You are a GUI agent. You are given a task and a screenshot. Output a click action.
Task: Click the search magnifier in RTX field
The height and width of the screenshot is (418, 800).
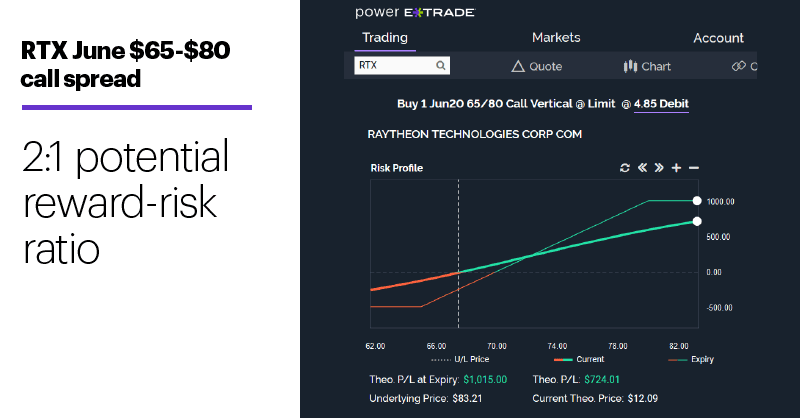tap(441, 65)
